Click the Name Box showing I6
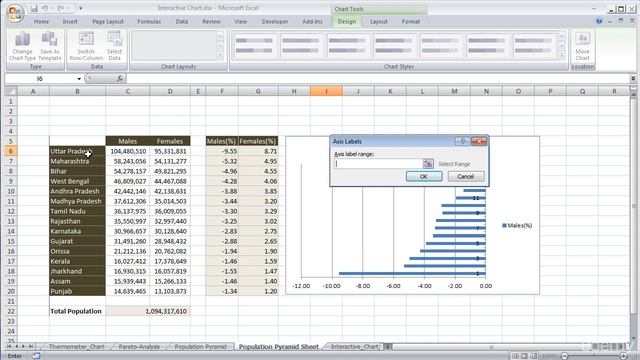 click(40, 78)
